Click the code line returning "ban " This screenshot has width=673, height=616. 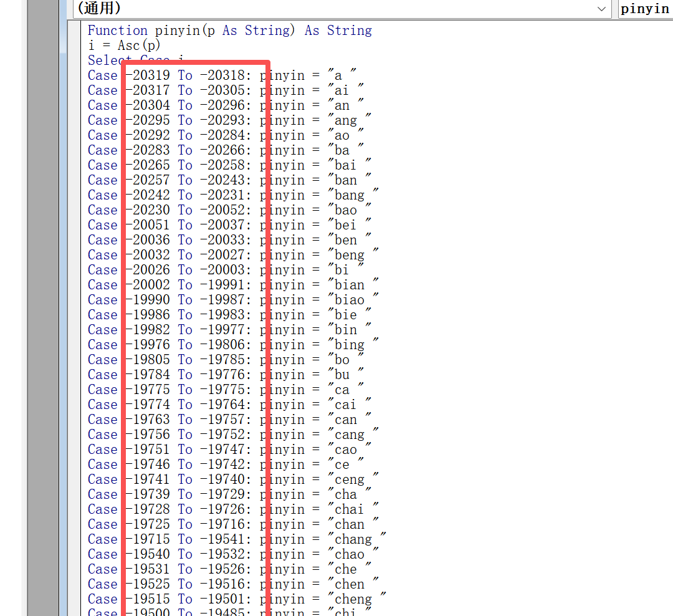tap(229, 180)
